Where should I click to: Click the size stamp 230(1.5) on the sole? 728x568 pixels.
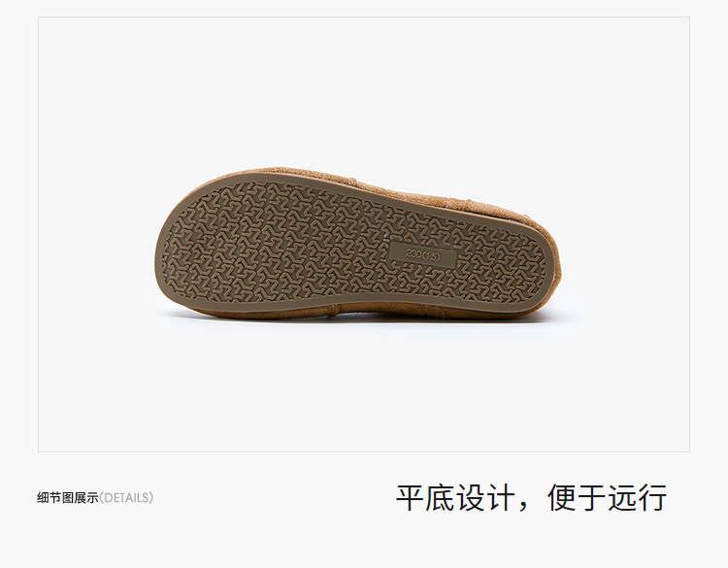(423, 254)
